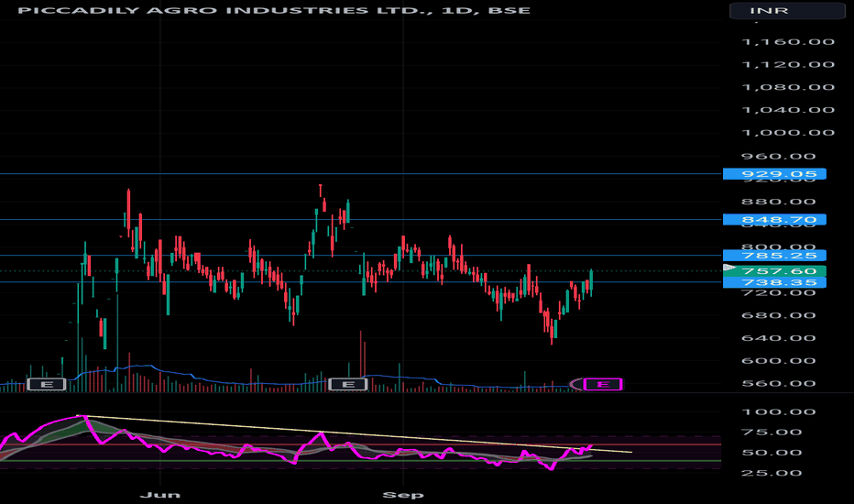Screen dimensions: 854x504
Task: Click the Sep label on the time axis
Action: [403, 495]
